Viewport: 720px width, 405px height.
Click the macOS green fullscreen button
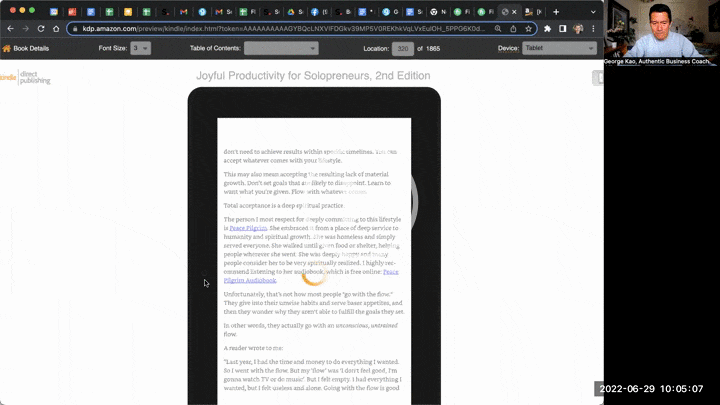(x=32, y=10)
